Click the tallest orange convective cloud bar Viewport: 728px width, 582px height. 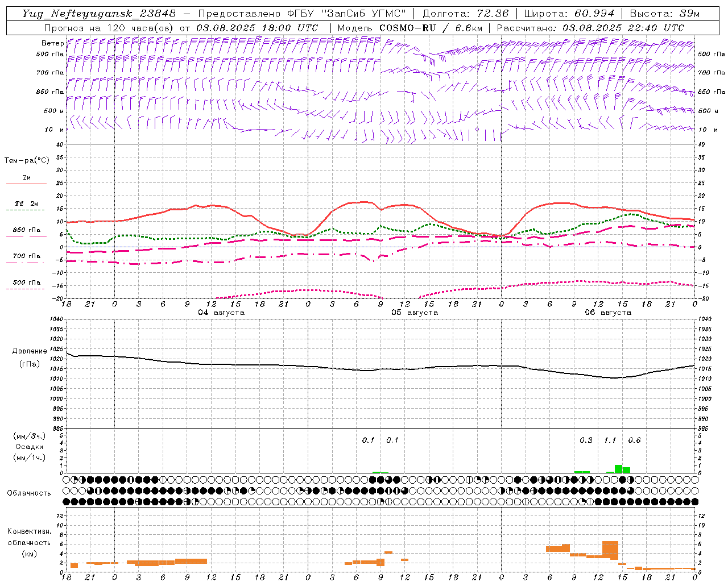pyautogui.click(x=610, y=550)
